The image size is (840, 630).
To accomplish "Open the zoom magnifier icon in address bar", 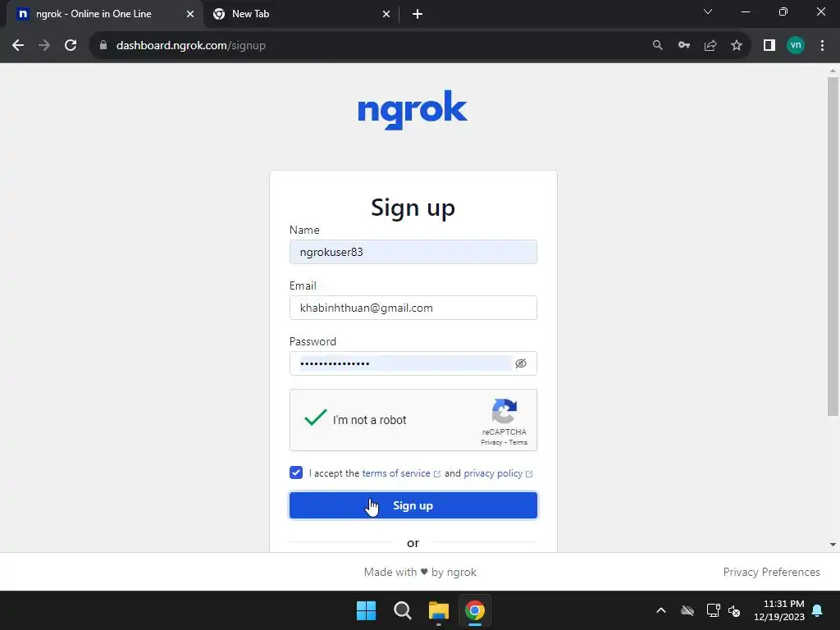I will (657, 46).
